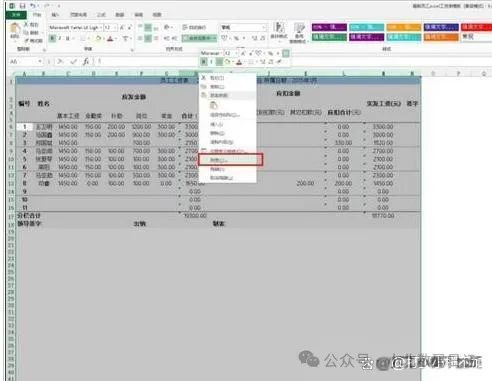492x381 pixels.
Task: Toggle Merge and Center in ribbon
Action: click(x=199, y=39)
